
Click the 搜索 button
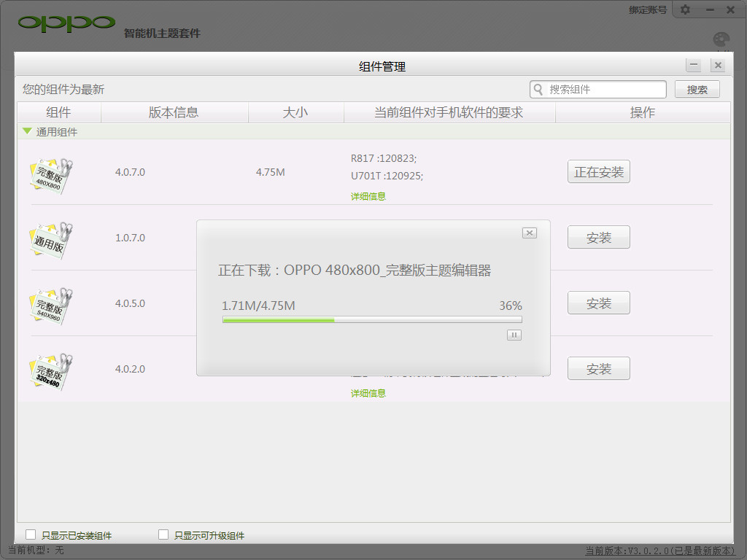697,89
